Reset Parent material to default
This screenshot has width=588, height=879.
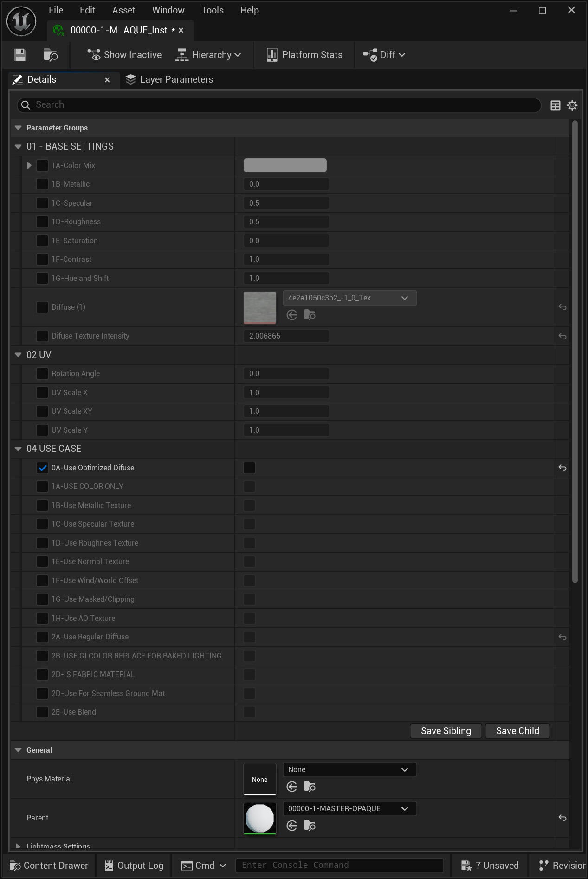pos(562,818)
